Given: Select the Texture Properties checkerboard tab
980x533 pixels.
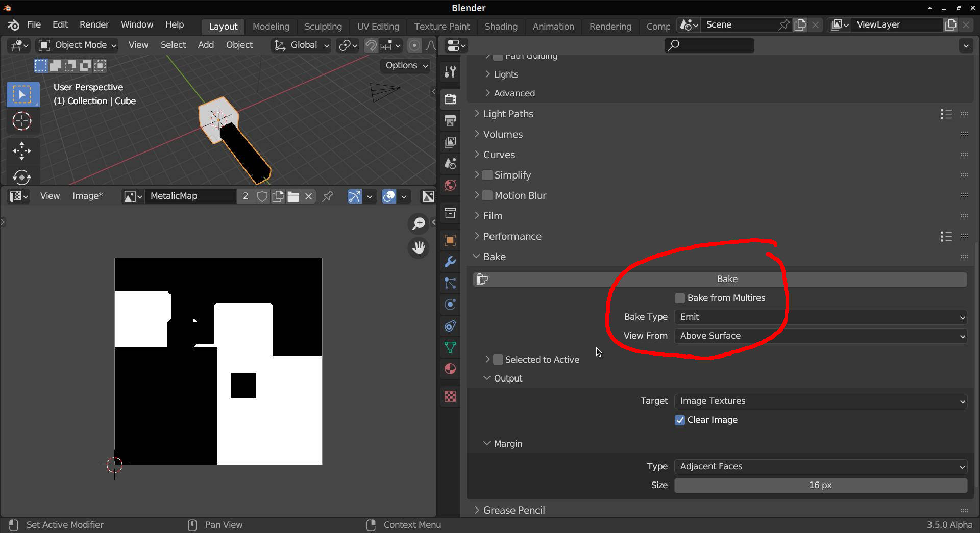Looking at the screenshot, I should pos(450,396).
